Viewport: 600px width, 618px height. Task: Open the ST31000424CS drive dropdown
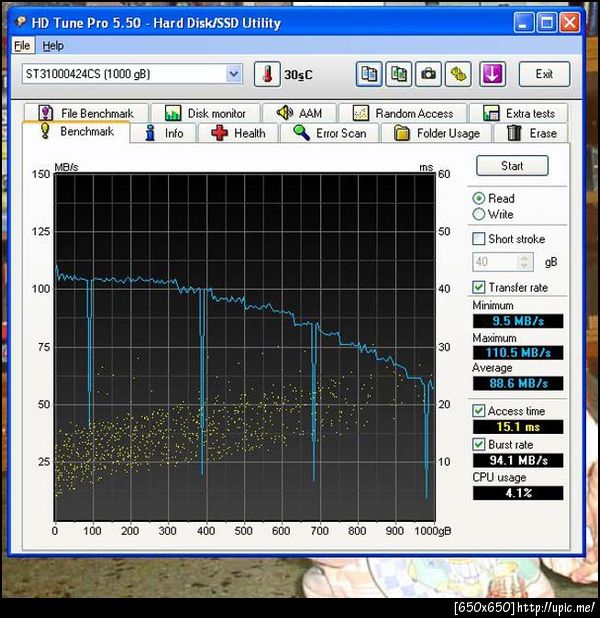tap(234, 74)
